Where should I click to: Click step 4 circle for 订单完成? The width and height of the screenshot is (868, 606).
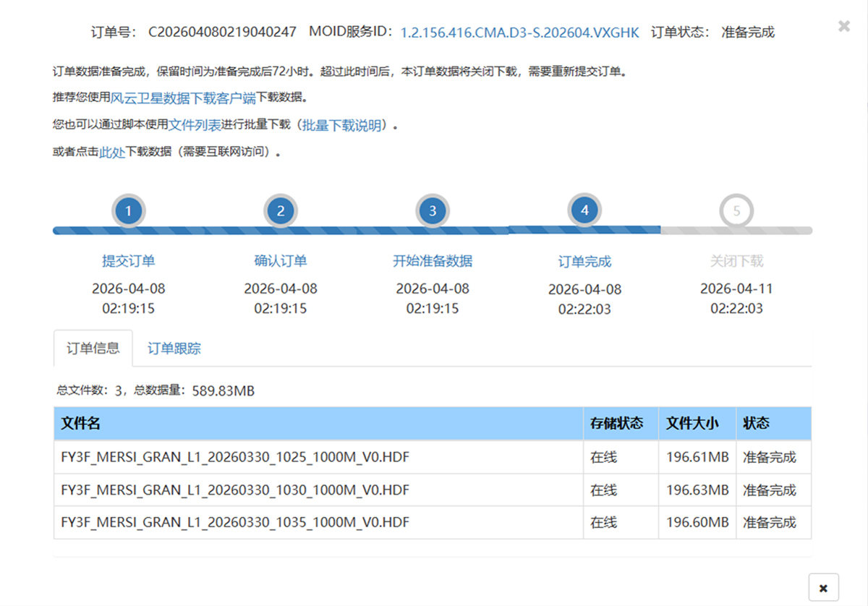click(584, 210)
